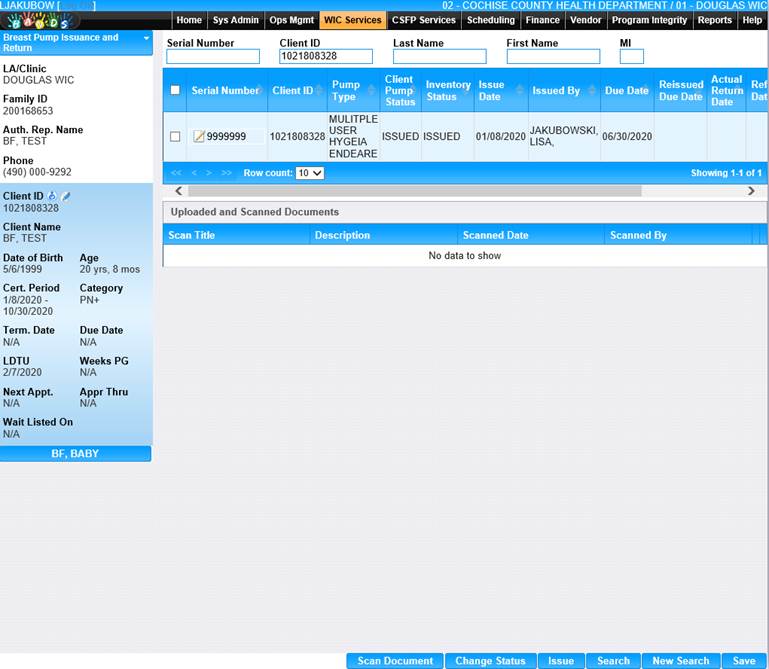This screenshot has height=669, width=769.
Task: Click the blue person icon beside Client ID
Action: (52, 196)
